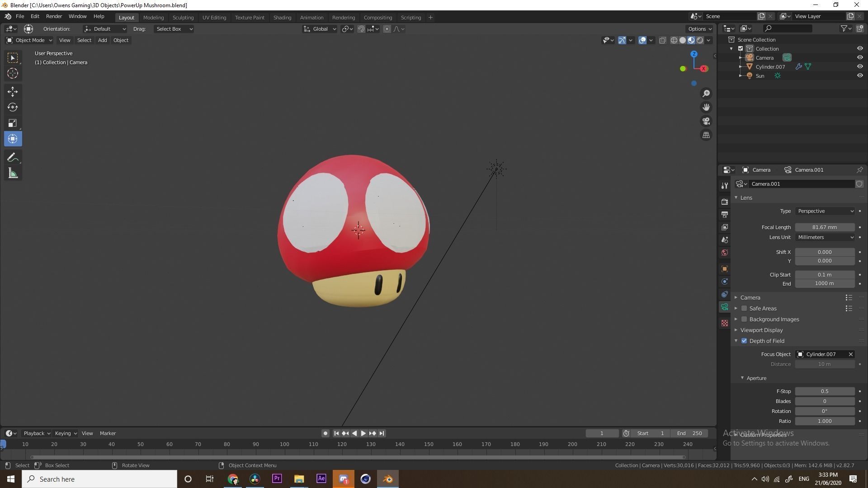
Task: Switch to Modeling workspace tab
Action: click(x=153, y=18)
